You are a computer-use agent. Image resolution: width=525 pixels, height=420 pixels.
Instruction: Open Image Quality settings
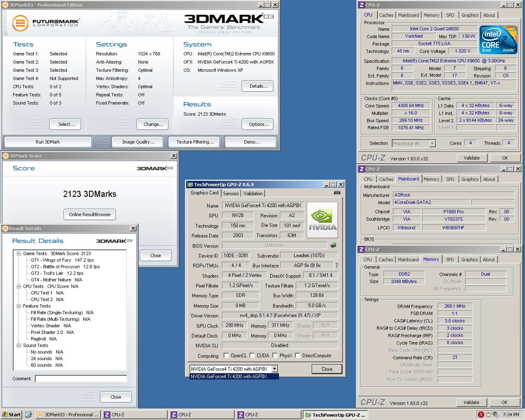tap(138, 142)
